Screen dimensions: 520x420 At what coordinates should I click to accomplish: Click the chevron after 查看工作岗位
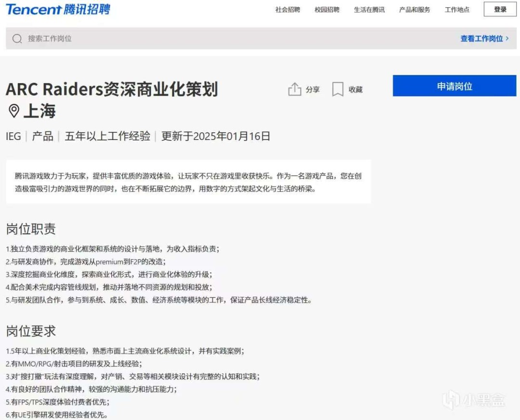[507, 38]
